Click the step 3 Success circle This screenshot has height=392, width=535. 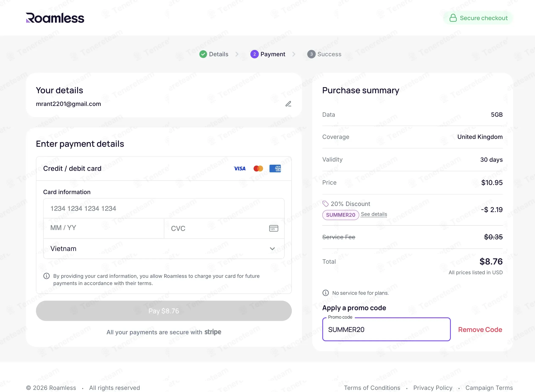coord(311,54)
